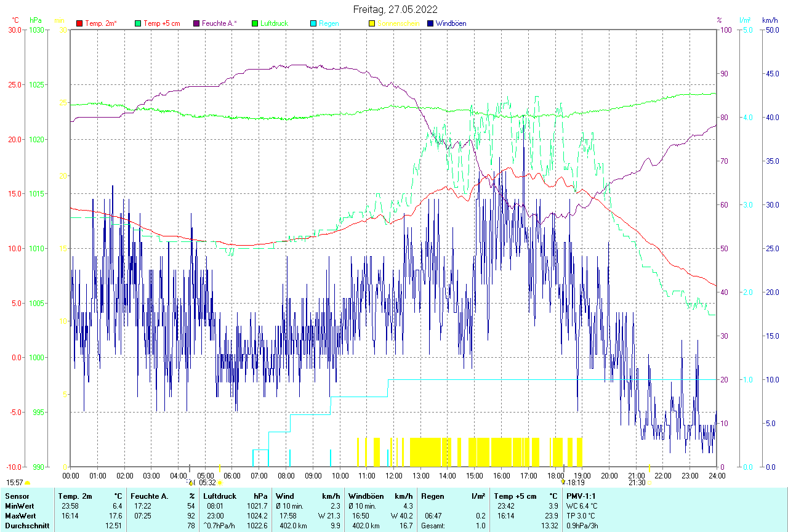This screenshot has height=532, width=788.
Task: Click the 'Windböen' table column header
Action: click(x=366, y=496)
